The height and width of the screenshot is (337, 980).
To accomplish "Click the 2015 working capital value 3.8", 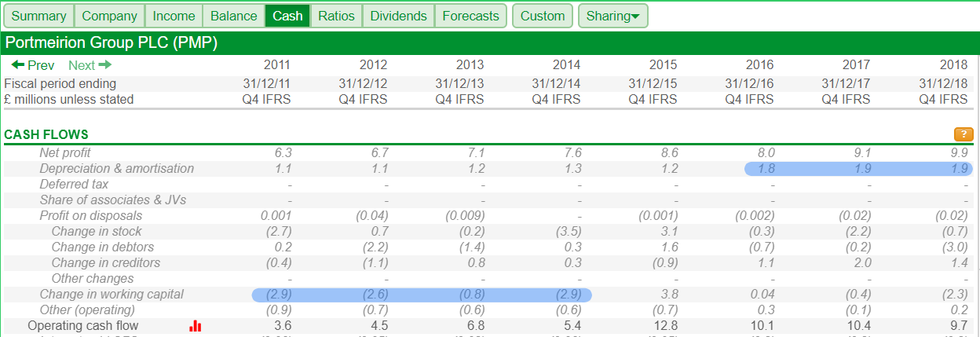I will [x=669, y=294].
